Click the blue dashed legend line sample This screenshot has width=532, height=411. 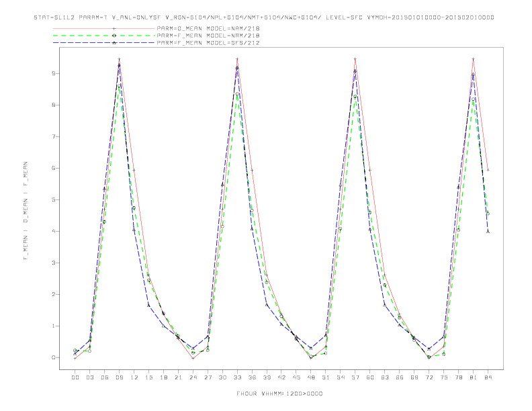104,43
